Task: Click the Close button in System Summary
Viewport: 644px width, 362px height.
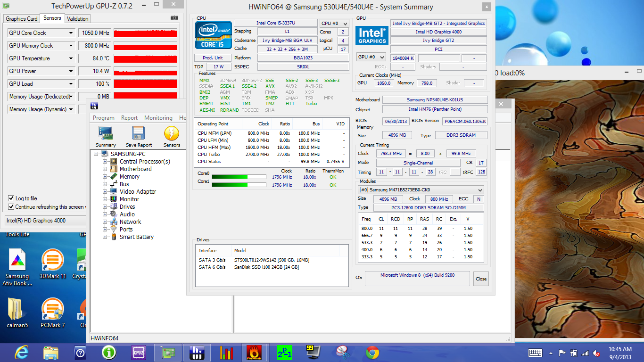Action: [481, 279]
